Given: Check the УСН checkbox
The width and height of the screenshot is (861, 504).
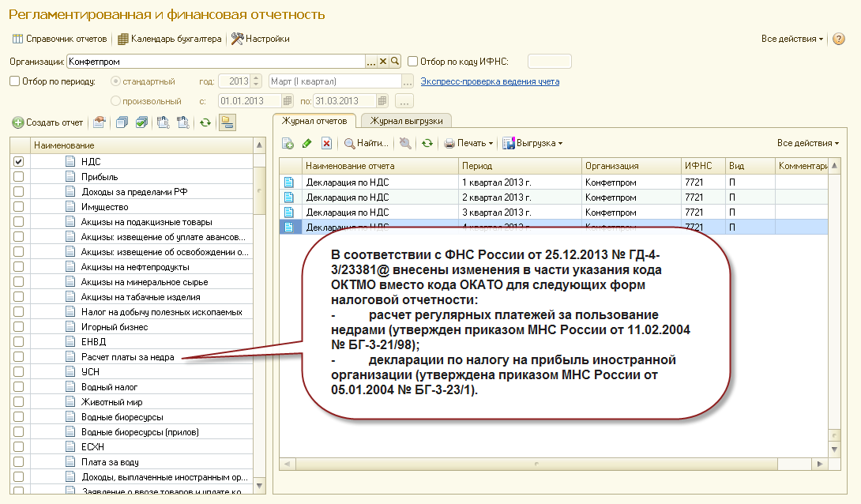Looking at the screenshot, I should coord(19,372).
